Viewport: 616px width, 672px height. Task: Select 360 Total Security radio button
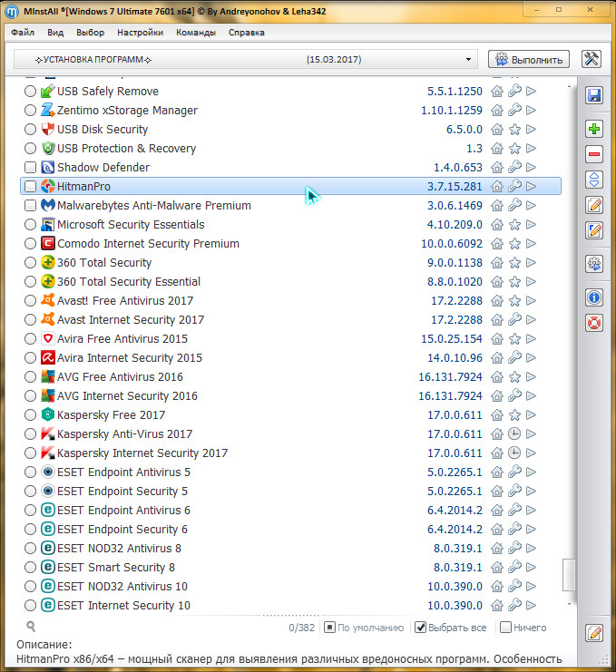coord(30,262)
